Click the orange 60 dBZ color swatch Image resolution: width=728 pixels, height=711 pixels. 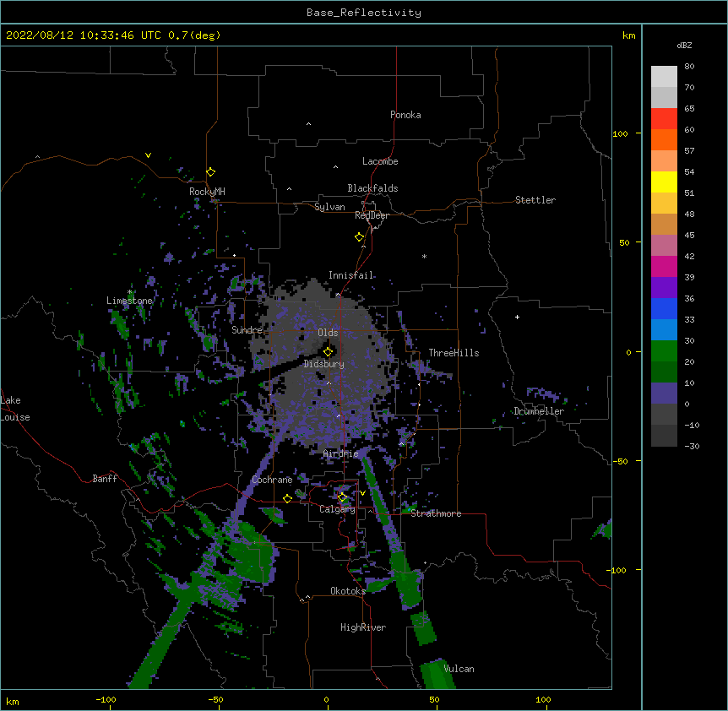(664, 139)
